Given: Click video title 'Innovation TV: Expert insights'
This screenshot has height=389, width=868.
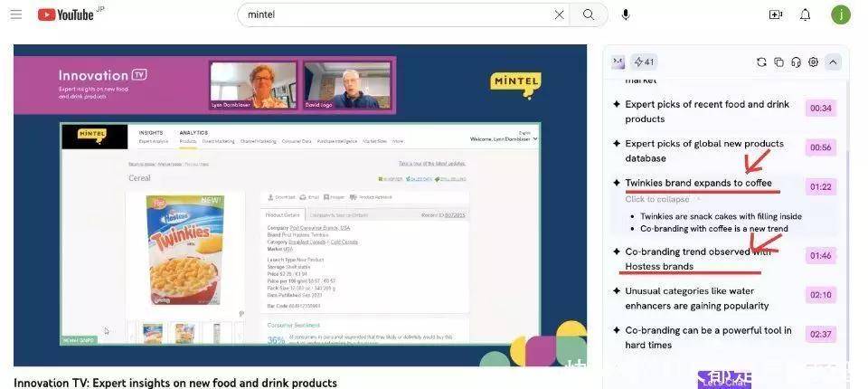Looking at the screenshot, I should pos(175,383).
